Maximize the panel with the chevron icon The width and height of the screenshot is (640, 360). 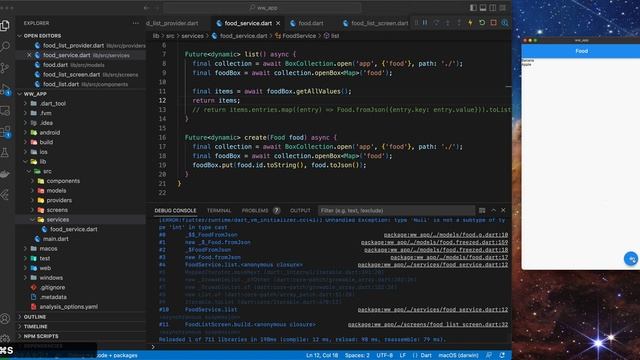[493, 210]
